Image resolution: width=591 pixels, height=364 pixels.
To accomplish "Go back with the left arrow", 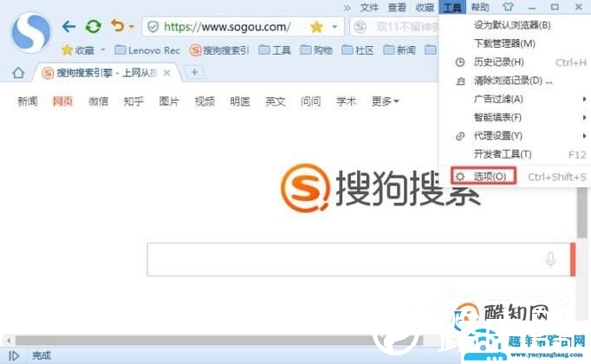I will click(x=68, y=26).
